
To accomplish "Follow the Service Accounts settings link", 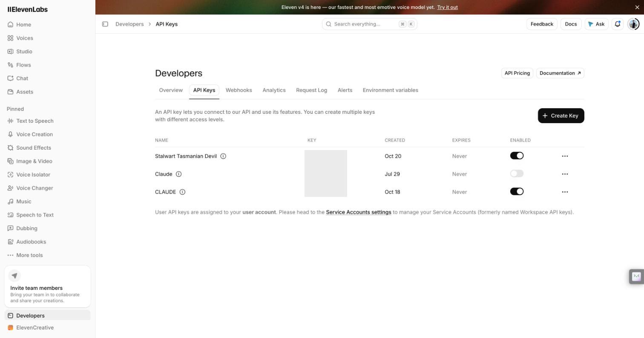I will point(359,212).
